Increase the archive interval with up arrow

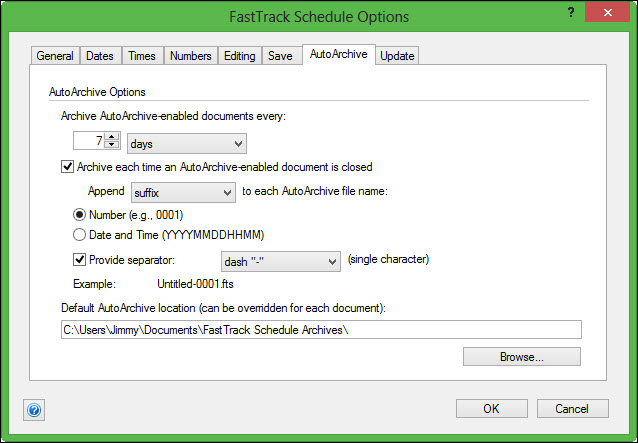point(112,139)
